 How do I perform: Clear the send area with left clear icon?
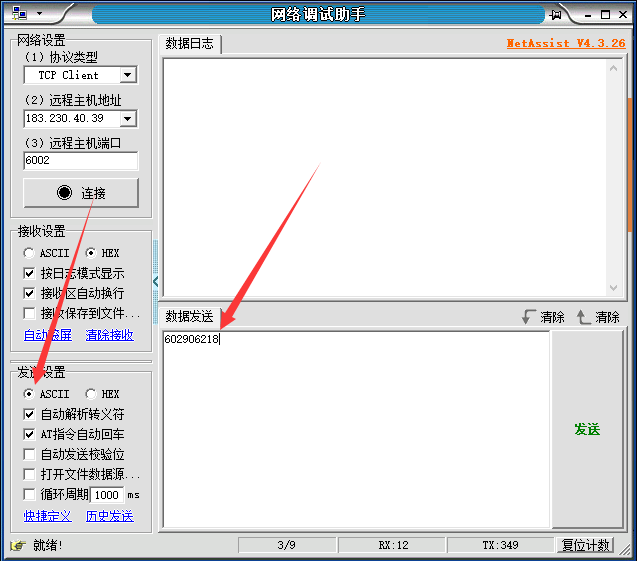[x=544, y=317]
